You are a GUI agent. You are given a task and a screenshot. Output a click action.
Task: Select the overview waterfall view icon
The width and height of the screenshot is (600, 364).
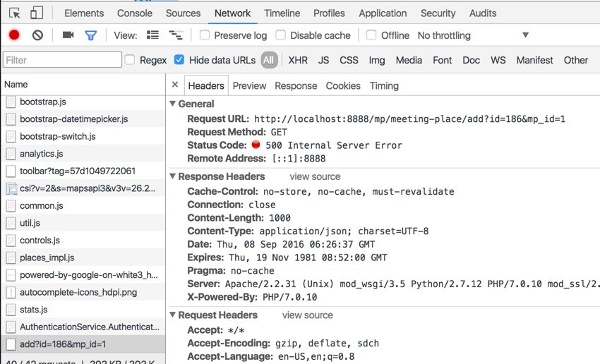click(176, 35)
